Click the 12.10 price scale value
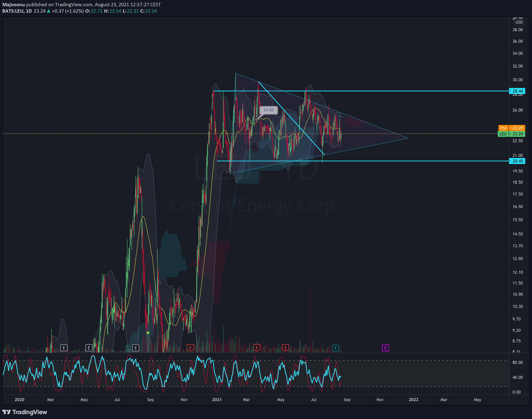Screen dimensions: 532x419 tap(517, 272)
